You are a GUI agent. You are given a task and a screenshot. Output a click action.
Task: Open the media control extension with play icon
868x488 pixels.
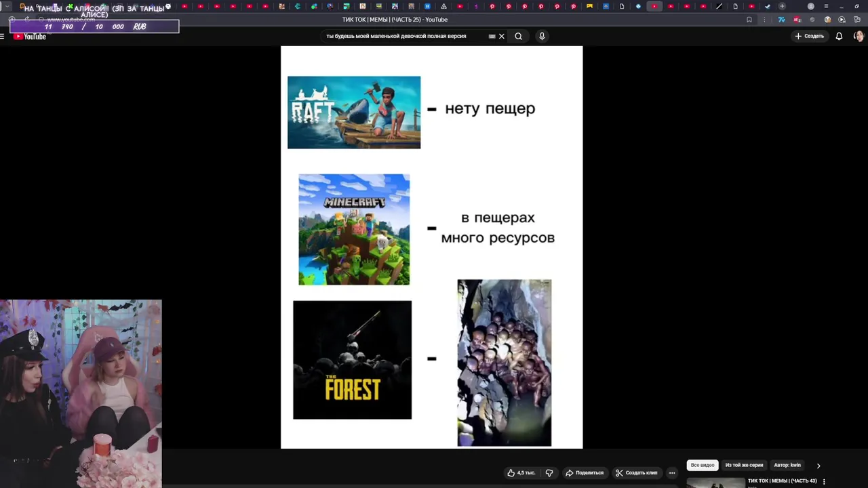tap(842, 20)
